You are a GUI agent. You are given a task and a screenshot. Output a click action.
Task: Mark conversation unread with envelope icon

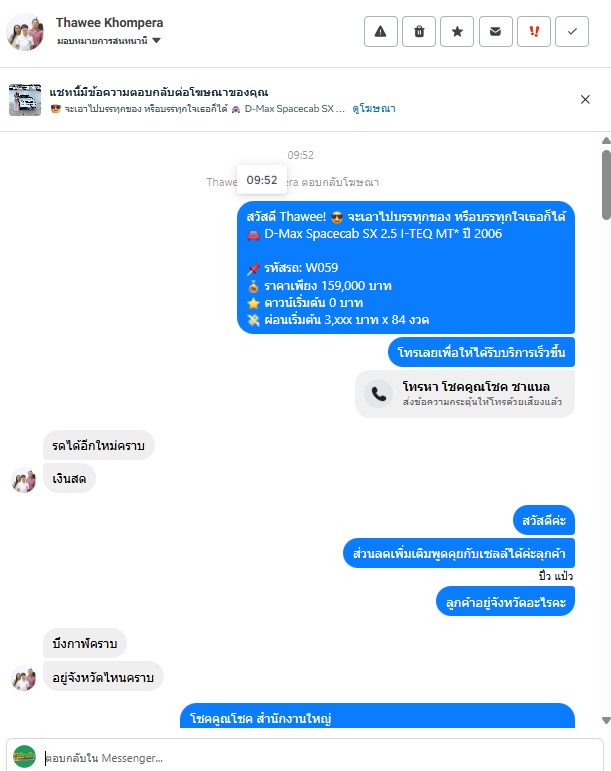[495, 31]
